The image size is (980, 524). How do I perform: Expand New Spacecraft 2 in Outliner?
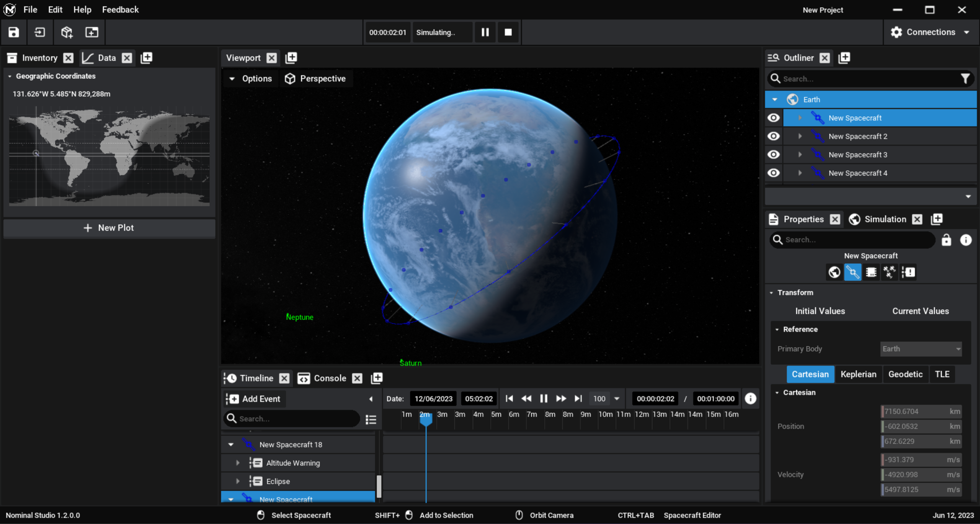(x=800, y=136)
